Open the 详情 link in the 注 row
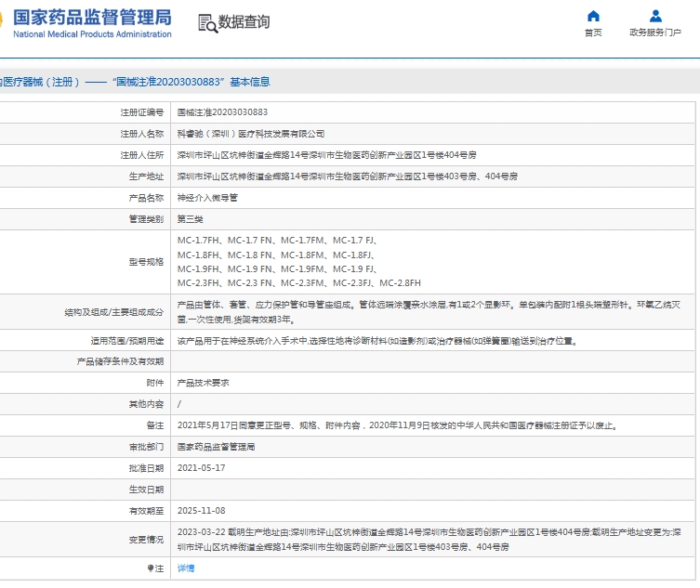The width and height of the screenshot is (700, 588). 186,568
